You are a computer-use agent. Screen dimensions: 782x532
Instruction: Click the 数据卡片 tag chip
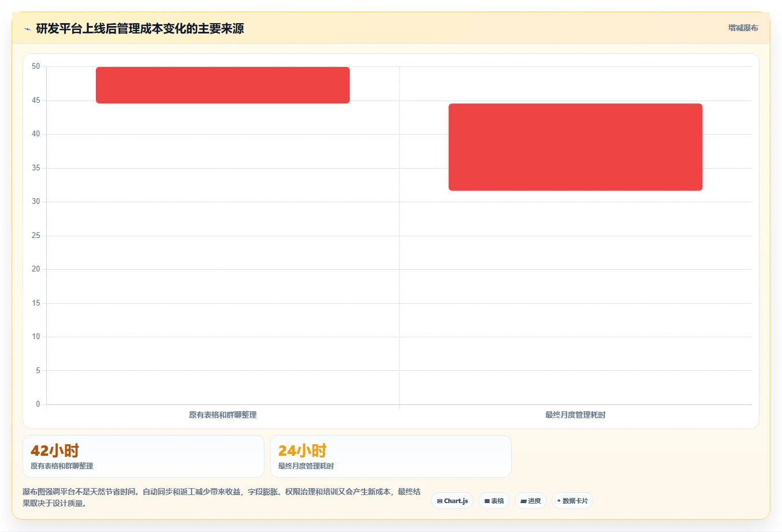(572, 501)
